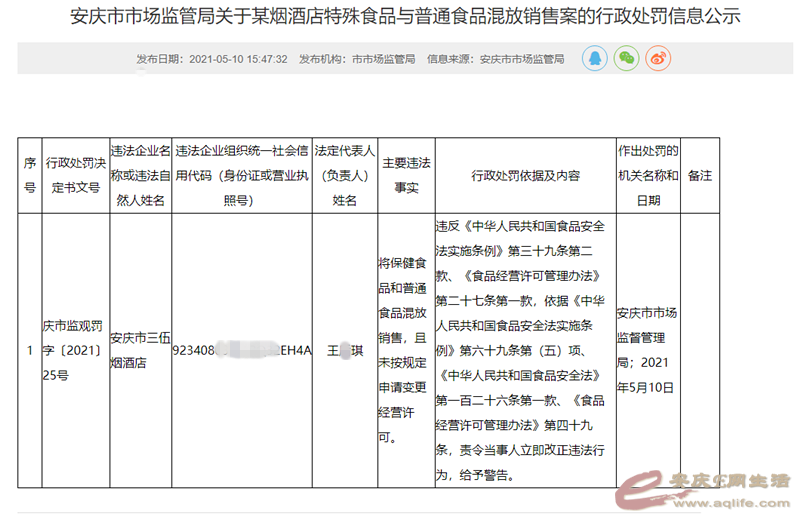Click the unified social credit code cell
The width and height of the screenshot is (800, 516).
coord(242,351)
